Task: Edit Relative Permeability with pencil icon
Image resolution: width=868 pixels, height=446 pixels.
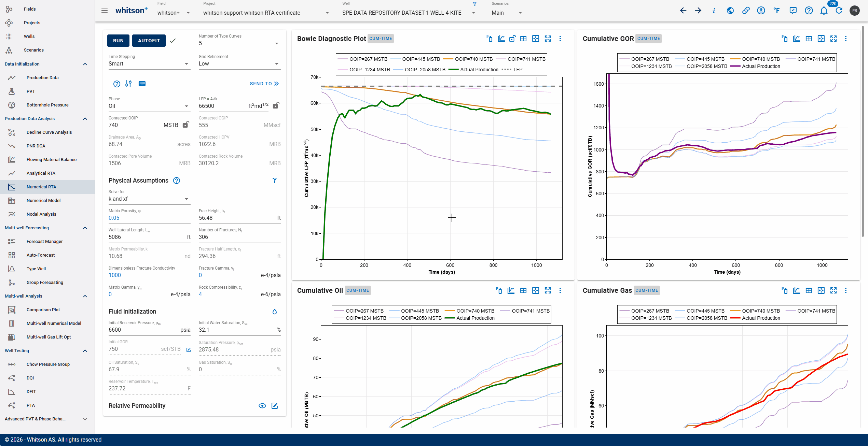Action: click(275, 406)
